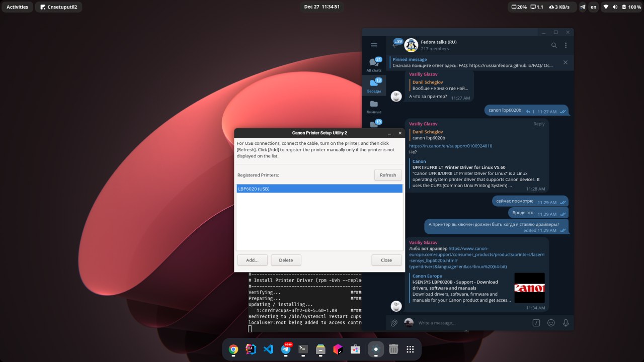Click search icon in Fedora talks chat

click(554, 45)
